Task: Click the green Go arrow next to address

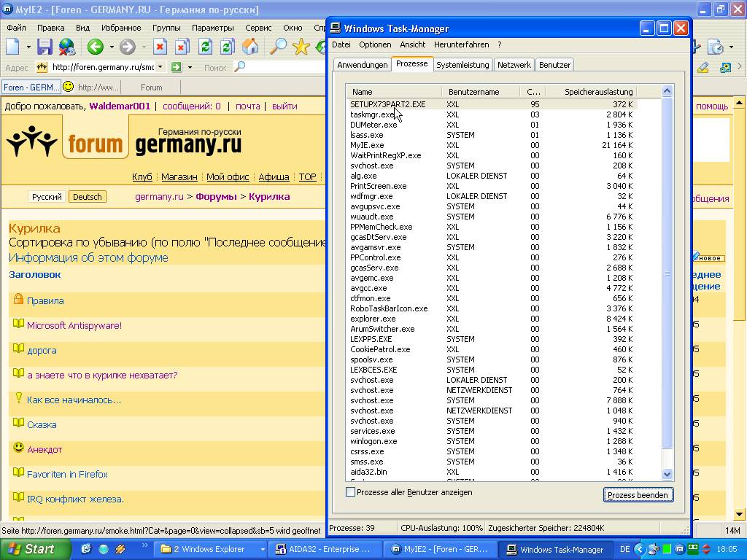Action: (x=177, y=67)
